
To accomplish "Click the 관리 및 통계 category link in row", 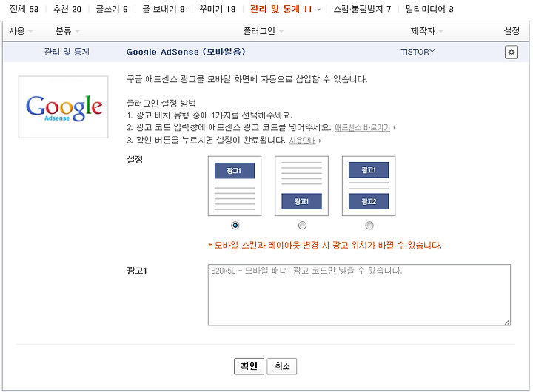I will [x=67, y=52].
